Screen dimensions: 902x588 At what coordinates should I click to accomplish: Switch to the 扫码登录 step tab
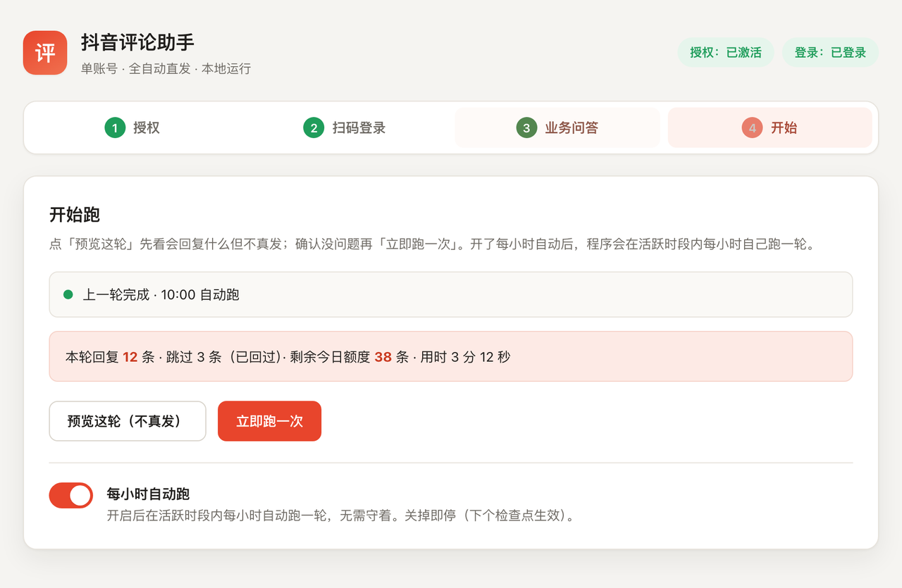[x=345, y=127]
